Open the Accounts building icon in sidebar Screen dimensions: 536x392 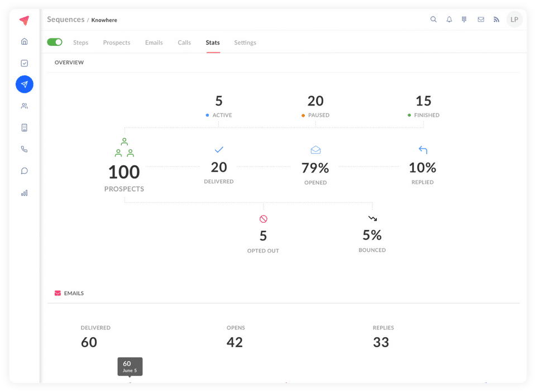coord(24,127)
